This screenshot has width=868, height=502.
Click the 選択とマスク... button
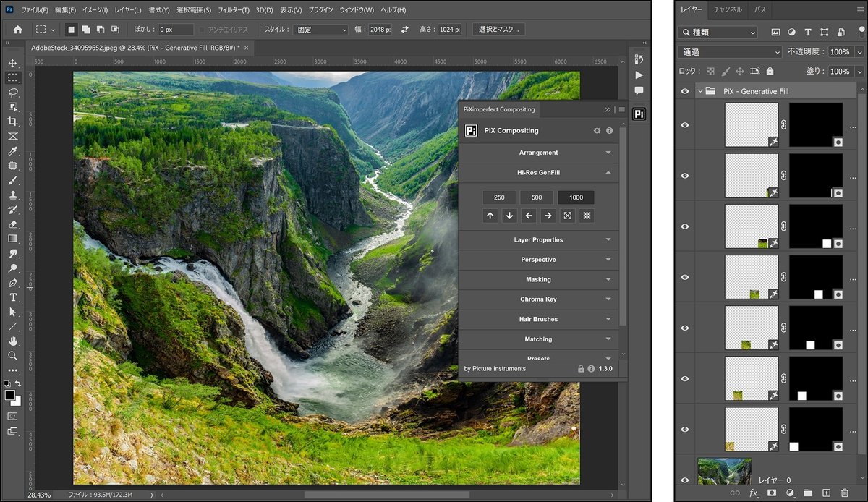[499, 30]
